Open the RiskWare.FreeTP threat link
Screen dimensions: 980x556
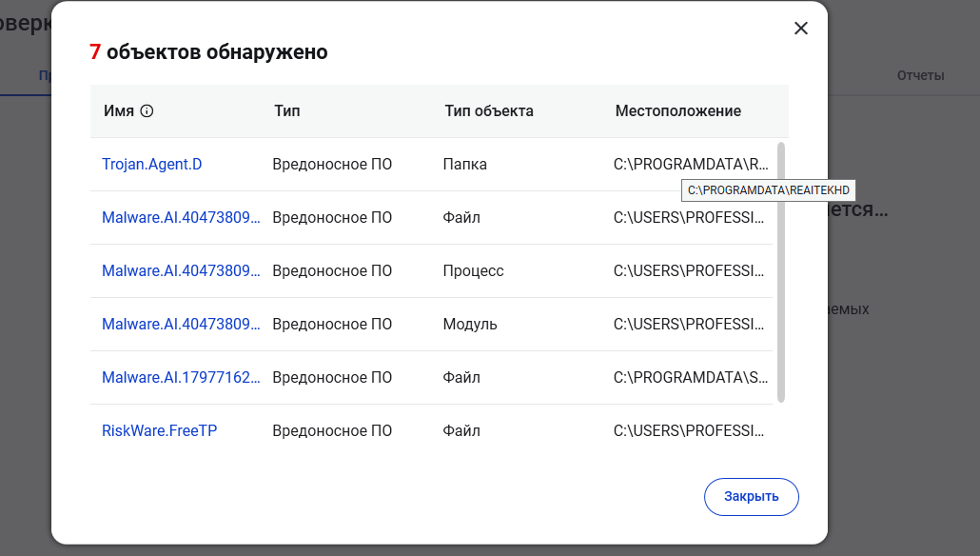pyautogui.click(x=160, y=430)
